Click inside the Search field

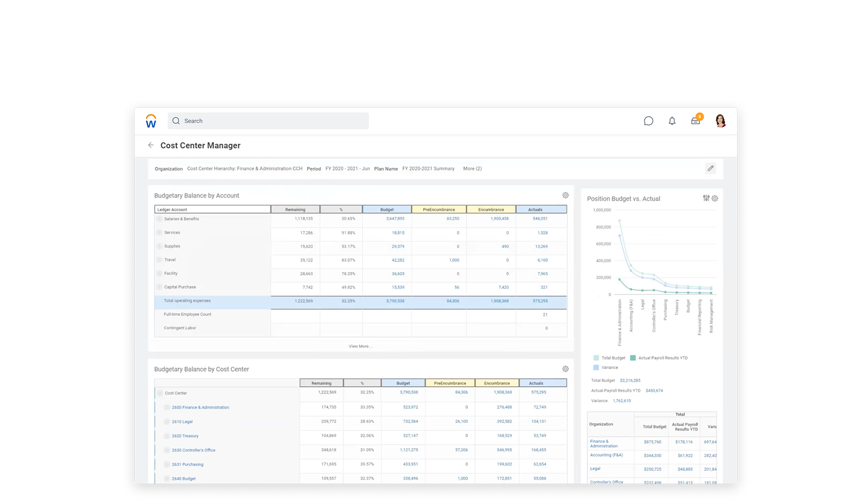point(268,121)
